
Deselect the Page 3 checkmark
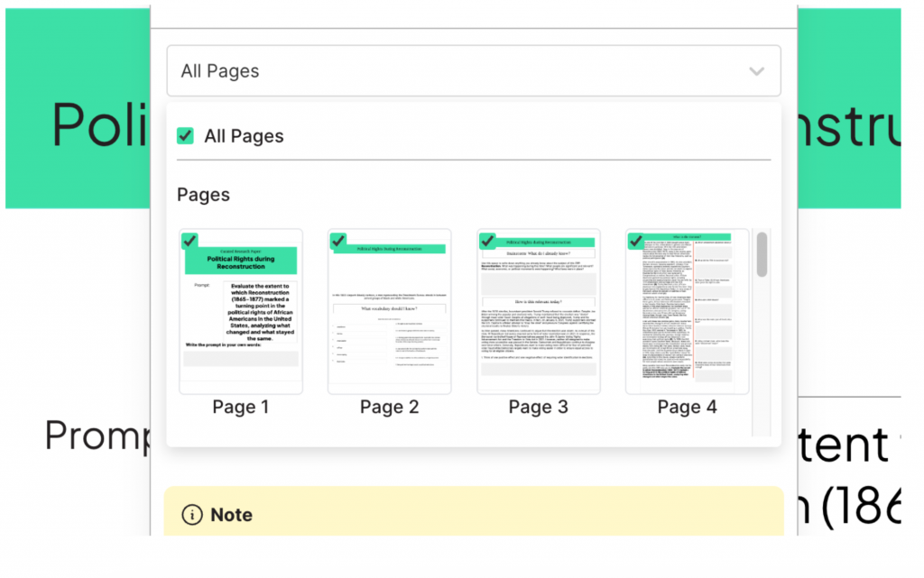click(x=487, y=241)
